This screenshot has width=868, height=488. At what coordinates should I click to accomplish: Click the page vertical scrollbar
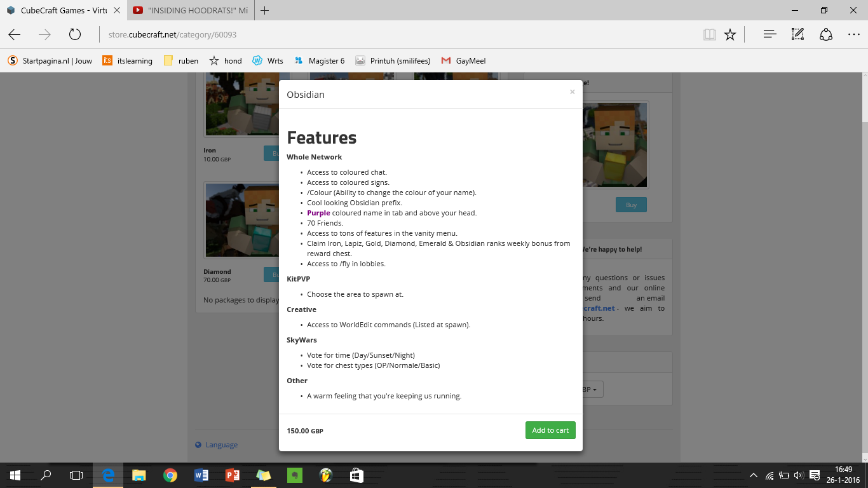tap(864, 267)
